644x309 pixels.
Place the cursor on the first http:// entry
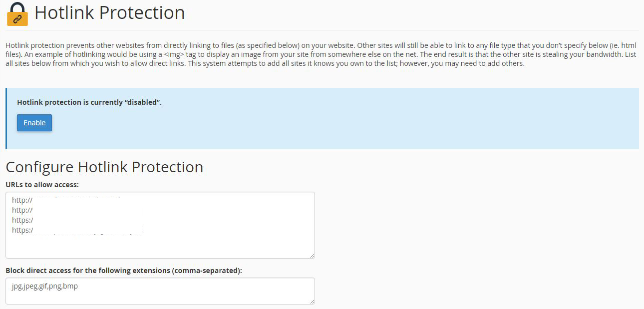22,200
